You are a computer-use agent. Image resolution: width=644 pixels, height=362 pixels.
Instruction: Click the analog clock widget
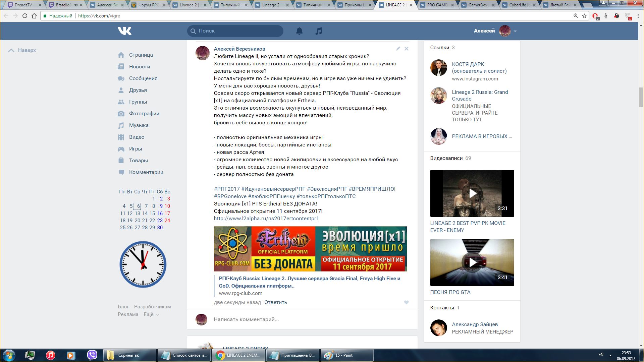[x=143, y=264]
